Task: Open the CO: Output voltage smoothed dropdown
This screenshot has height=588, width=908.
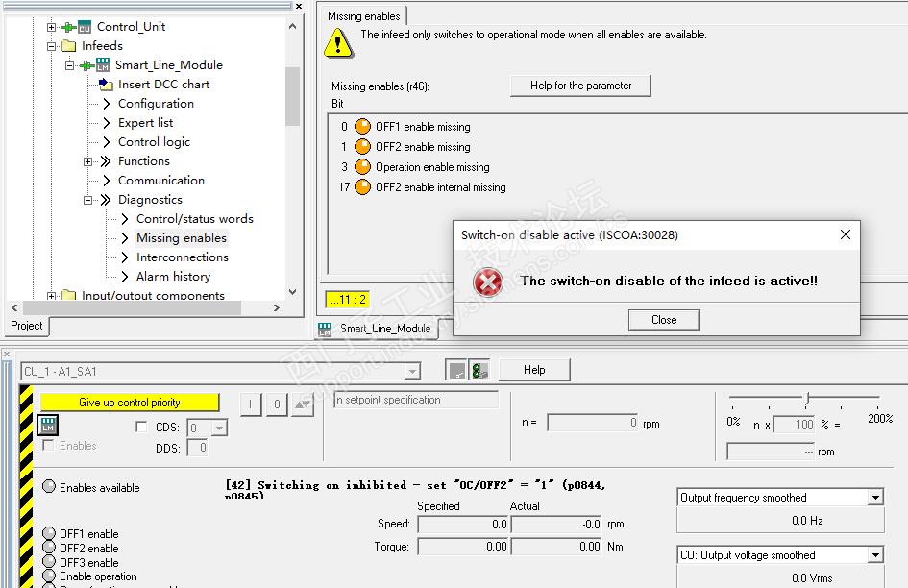Action: (875, 555)
